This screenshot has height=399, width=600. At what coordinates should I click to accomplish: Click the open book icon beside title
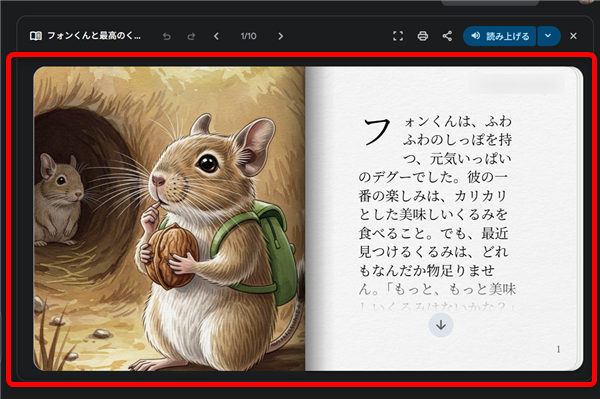click(36, 36)
